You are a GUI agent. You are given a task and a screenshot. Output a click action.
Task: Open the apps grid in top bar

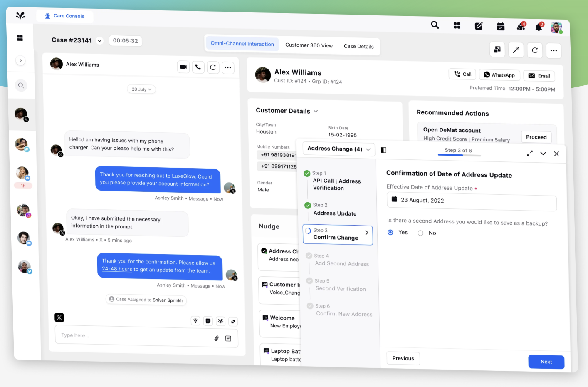click(x=457, y=26)
